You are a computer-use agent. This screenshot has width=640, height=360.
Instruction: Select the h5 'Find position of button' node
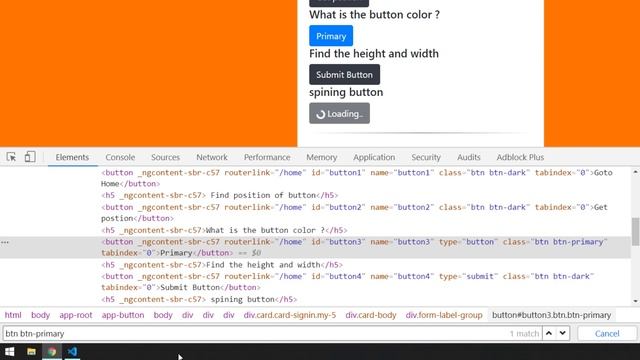[220, 195]
